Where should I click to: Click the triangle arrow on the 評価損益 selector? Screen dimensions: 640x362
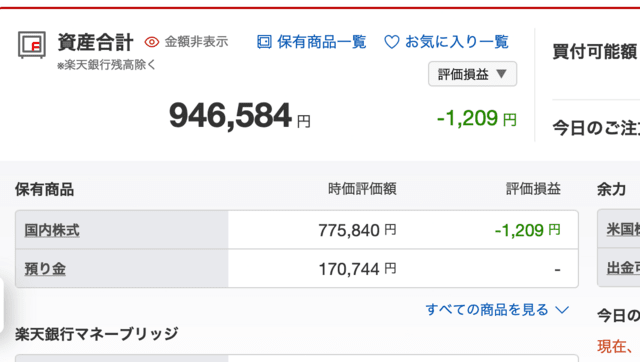tap(501, 74)
